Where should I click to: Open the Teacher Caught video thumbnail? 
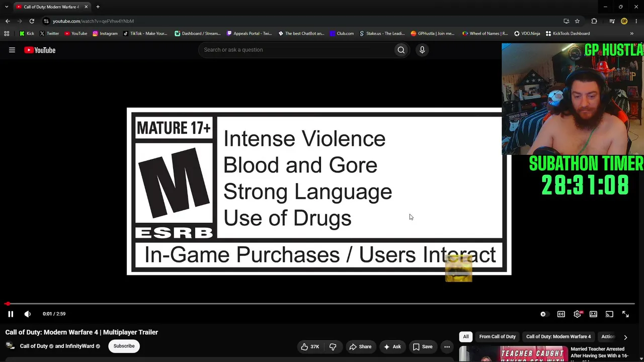(x=513, y=354)
